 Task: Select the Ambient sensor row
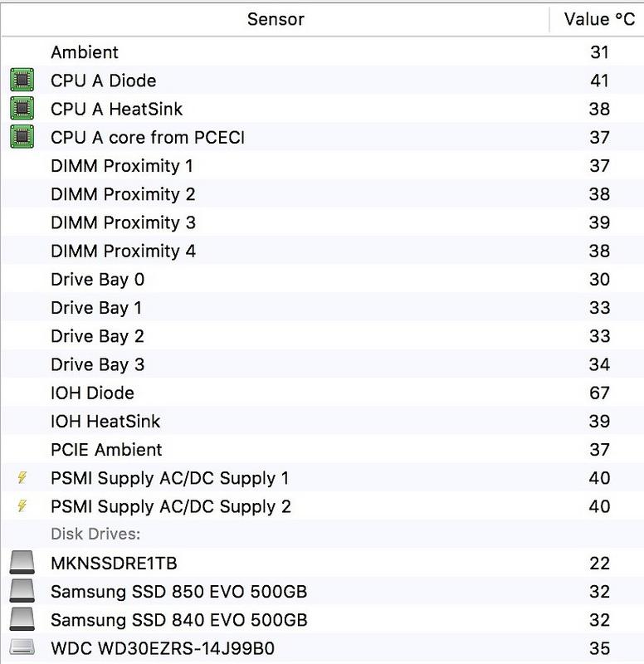click(85, 52)
